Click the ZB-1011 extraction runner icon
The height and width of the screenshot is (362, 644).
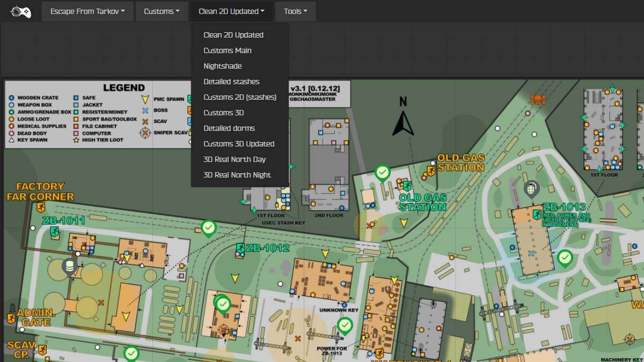[54, 231]
